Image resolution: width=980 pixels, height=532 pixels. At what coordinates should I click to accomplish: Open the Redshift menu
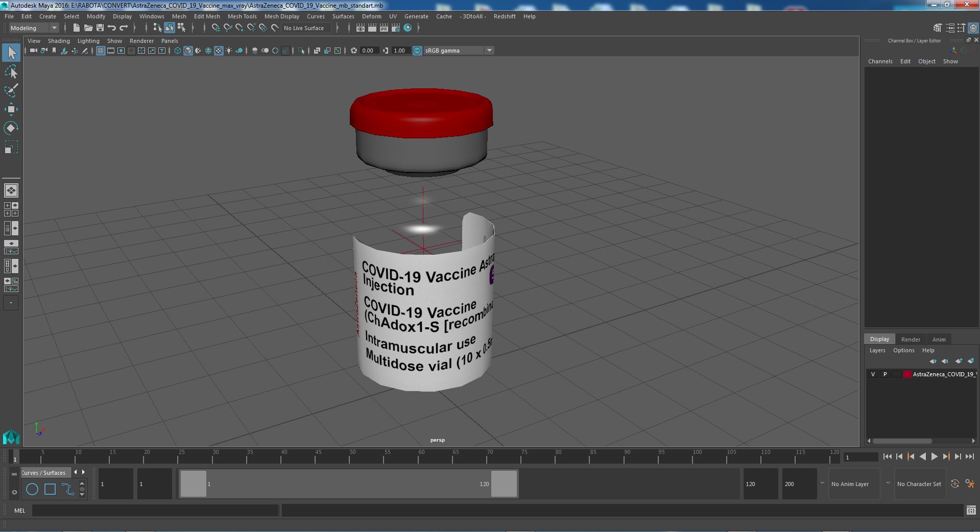point(505,16)
